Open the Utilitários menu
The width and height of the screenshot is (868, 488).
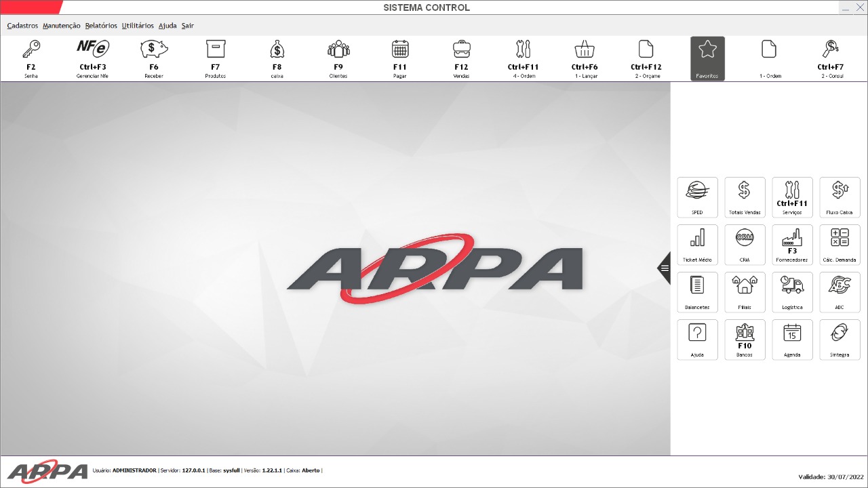[x=138, y=26]
